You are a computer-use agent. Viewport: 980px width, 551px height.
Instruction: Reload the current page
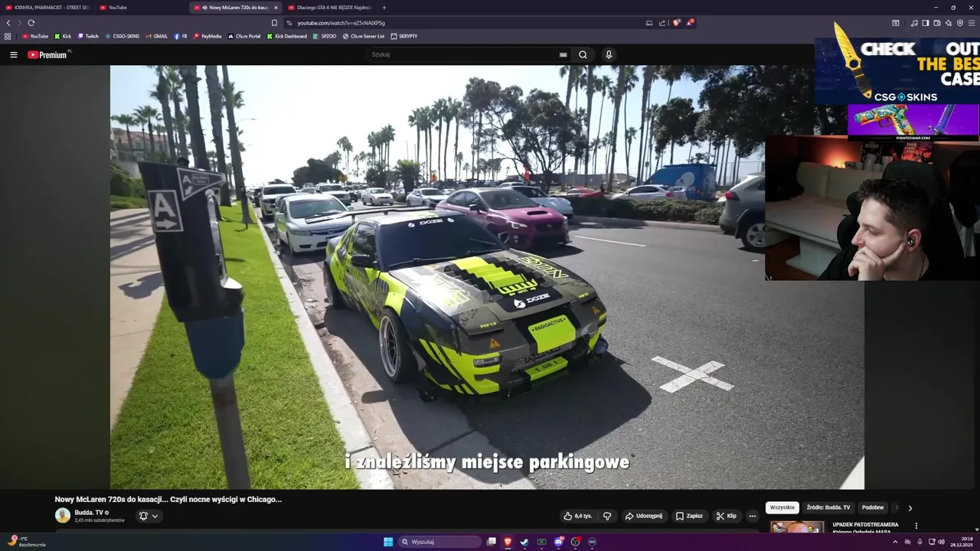[x=31, y=23]
